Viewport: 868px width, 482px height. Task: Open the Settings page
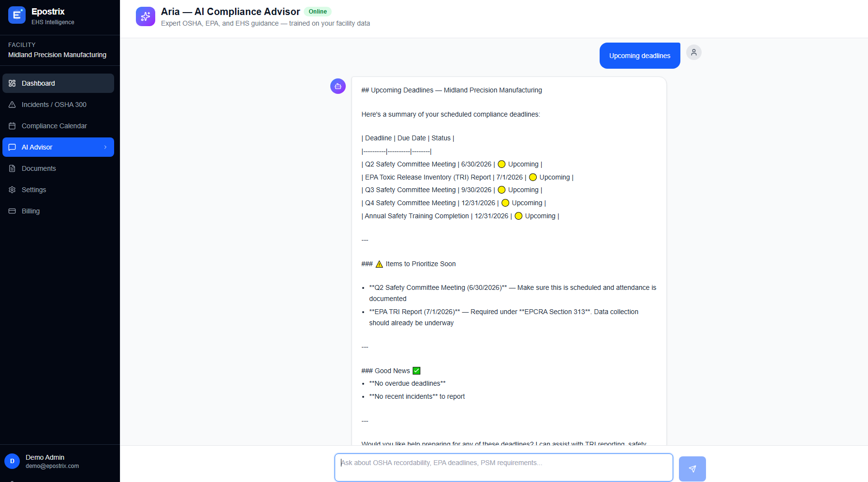[x=58, y=190]
